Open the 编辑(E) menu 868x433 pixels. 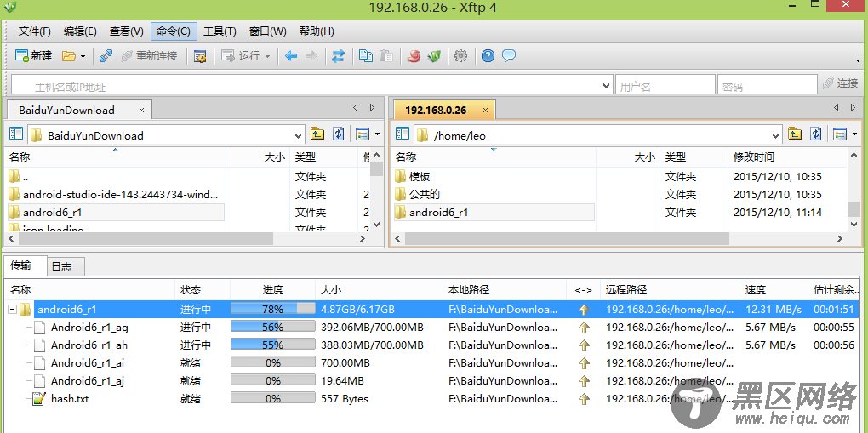[80, 31]
